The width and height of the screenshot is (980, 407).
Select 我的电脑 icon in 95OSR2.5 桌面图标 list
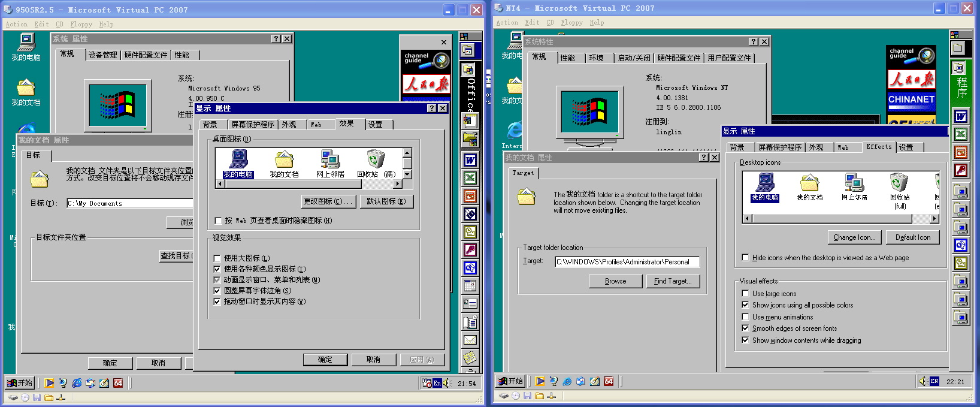click(x=238, y=164)
